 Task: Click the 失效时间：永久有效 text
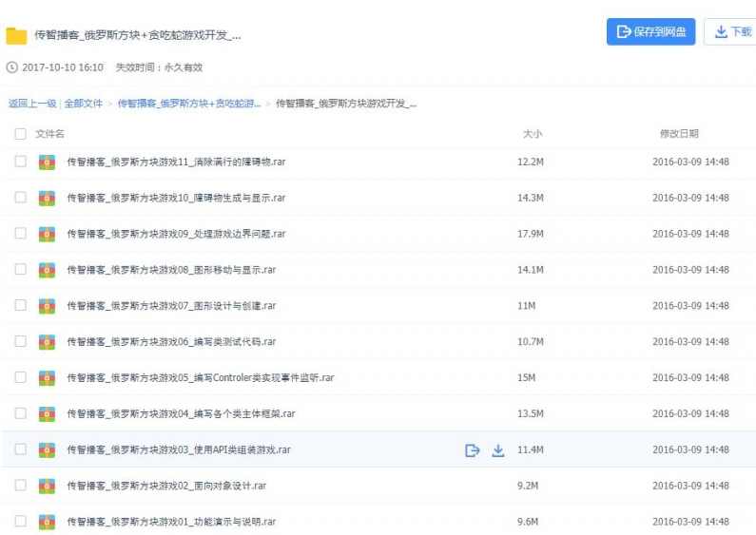tap(159, 67)
